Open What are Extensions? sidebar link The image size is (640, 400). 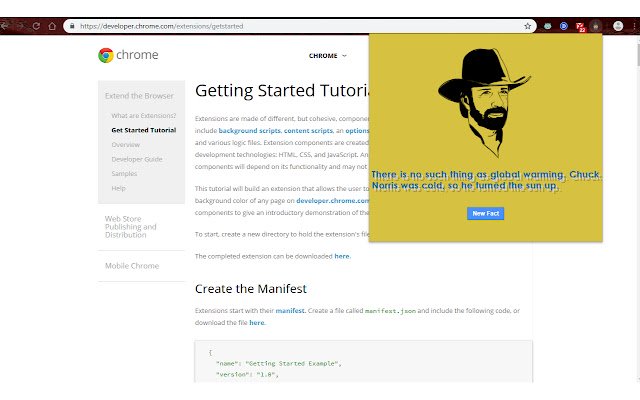[x=144, y=116]
